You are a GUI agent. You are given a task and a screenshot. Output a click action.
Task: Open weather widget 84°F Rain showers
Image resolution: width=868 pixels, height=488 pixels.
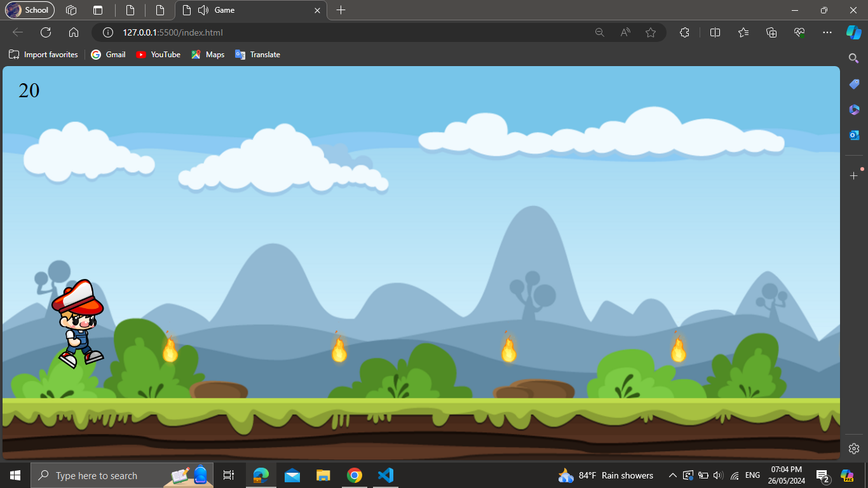pyautogui.click(x=606, y=475)
